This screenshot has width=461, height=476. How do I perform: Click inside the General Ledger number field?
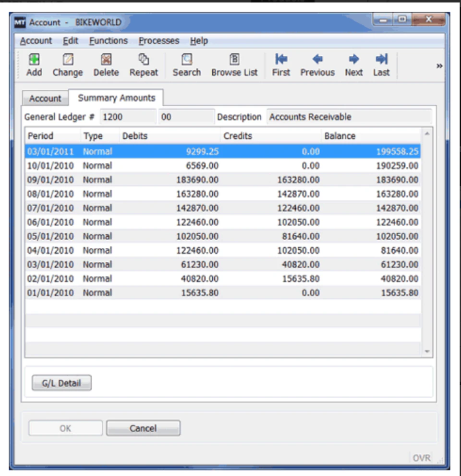[127, 116]
